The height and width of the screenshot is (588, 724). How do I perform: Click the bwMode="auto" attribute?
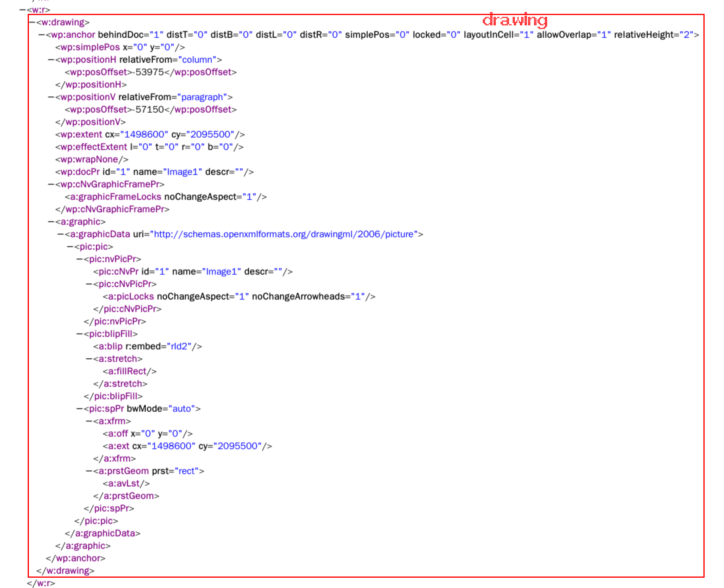pyautogui.click(x=161, y=409)
